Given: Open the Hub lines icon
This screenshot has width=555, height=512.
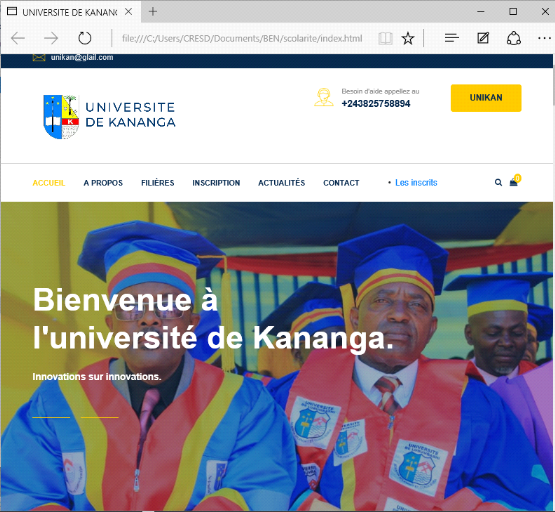Looking at the screenshot, I should click(452, 38).
